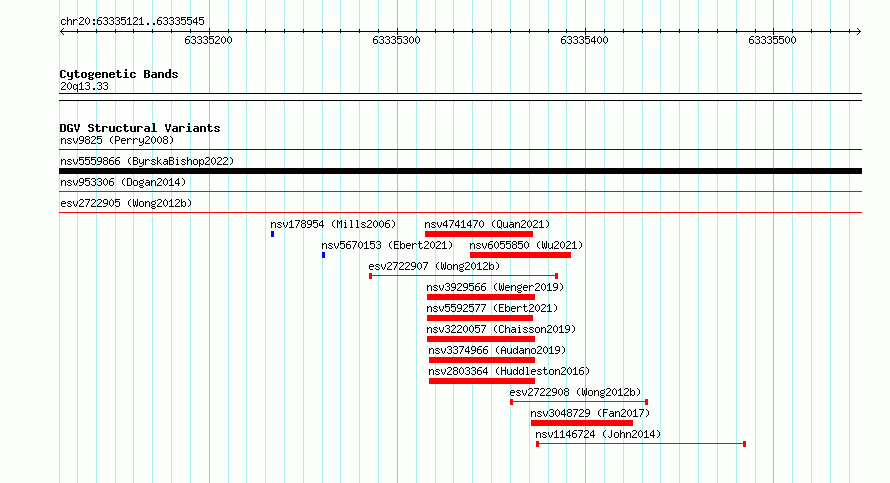The width and height of the screenshot is (890, 483).
Task: Click the red bar under nsv2803364
Action: [482, 381]
